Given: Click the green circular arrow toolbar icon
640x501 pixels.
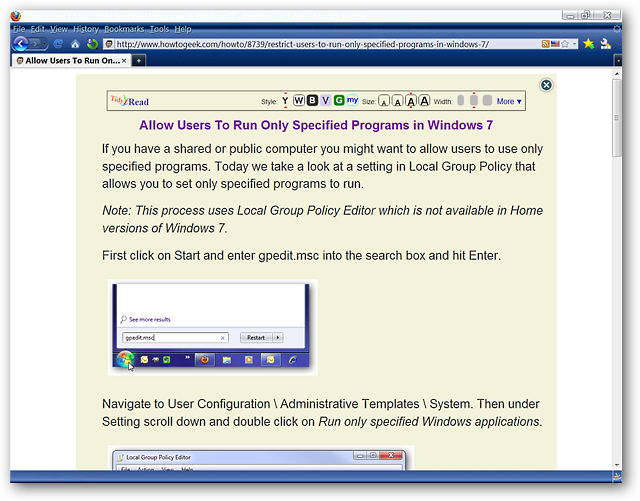Looking at the screenshot, I should pos(92,44).
